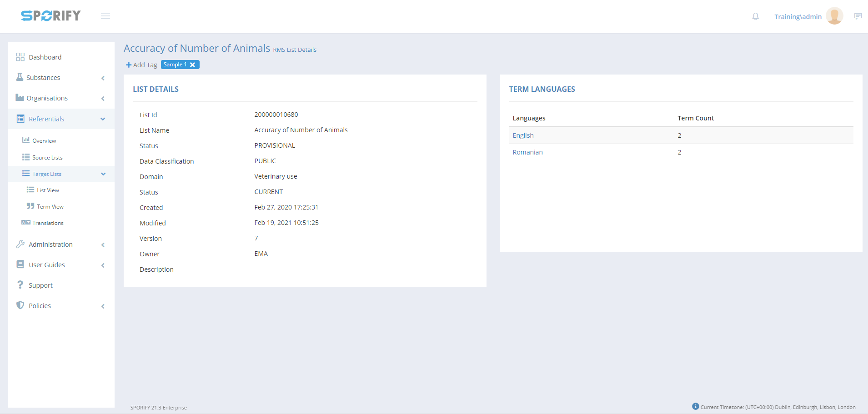Click the Add Tag plus button
The width and height of the screenshot is (868, 414).
[x=129, y=65]
